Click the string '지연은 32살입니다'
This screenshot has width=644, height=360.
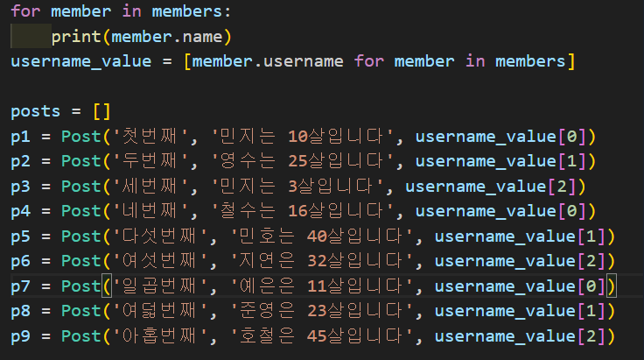(x=322, y=261)
